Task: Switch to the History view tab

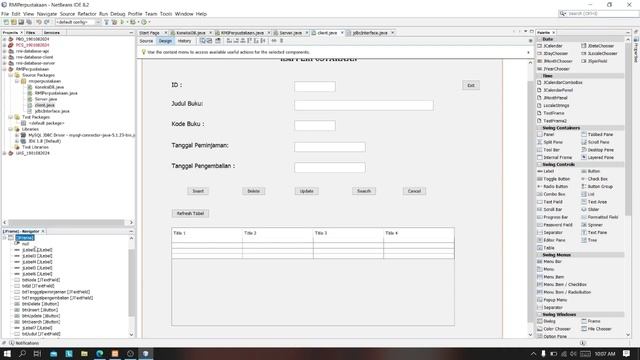Action: point(184,41)
